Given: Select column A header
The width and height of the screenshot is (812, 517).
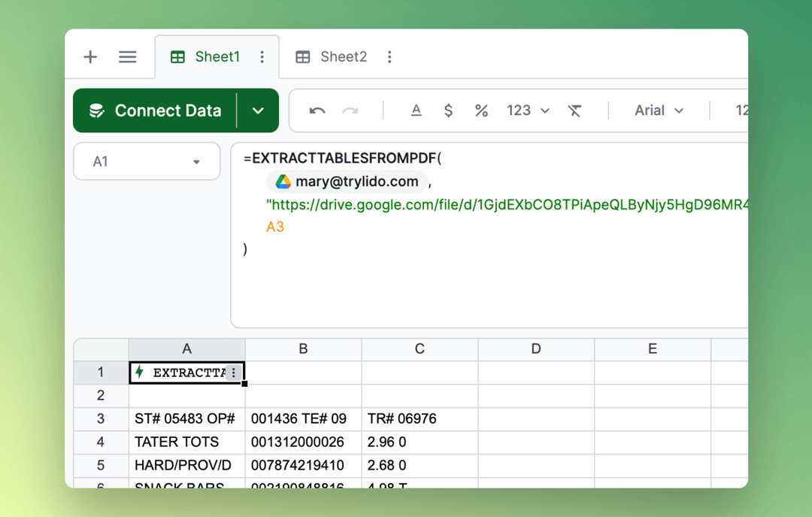Looking at the screenshot, I should [x=187, y=349].
